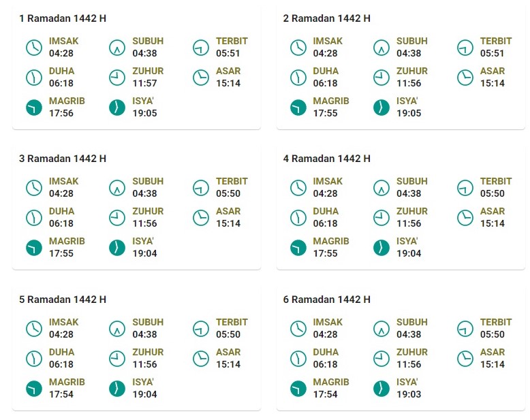The image size is (530, 420).
Task: Click the filled Isya' icon on 4 Ramadan
Action: point(381,248)
